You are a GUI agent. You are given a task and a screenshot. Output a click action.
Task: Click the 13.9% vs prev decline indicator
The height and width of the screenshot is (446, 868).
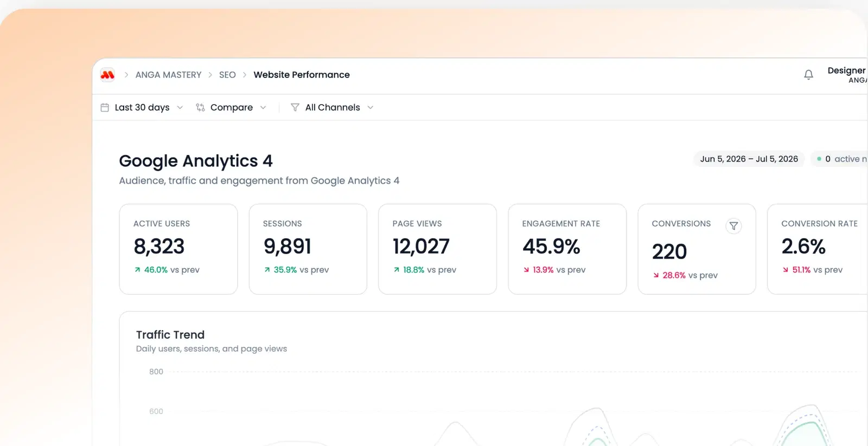pos(554,270)
